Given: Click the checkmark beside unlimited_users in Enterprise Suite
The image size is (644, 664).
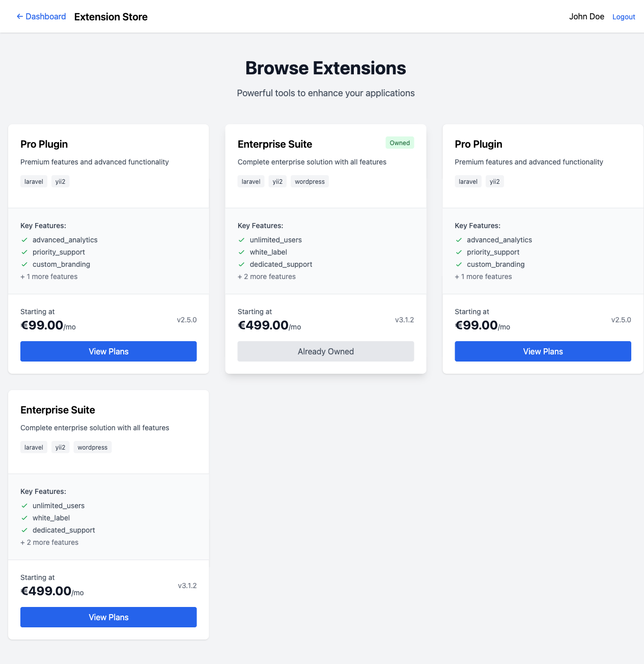Looking at the screenshot, I should pyautogui.click(x=242, y=240).
